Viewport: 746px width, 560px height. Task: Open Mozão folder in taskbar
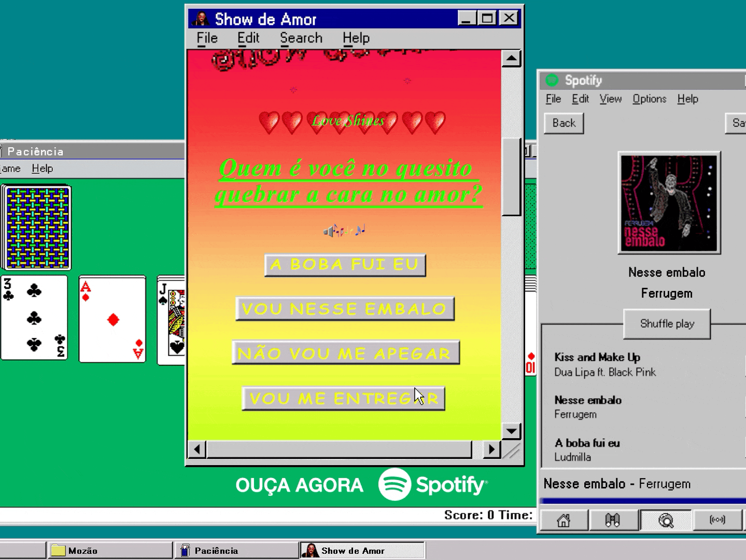point(110,551)
